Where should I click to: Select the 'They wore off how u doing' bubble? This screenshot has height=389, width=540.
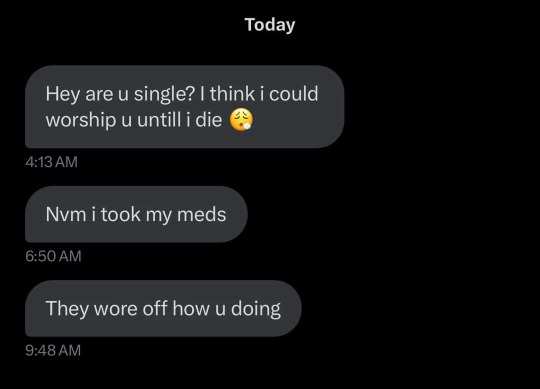point(163,308)
